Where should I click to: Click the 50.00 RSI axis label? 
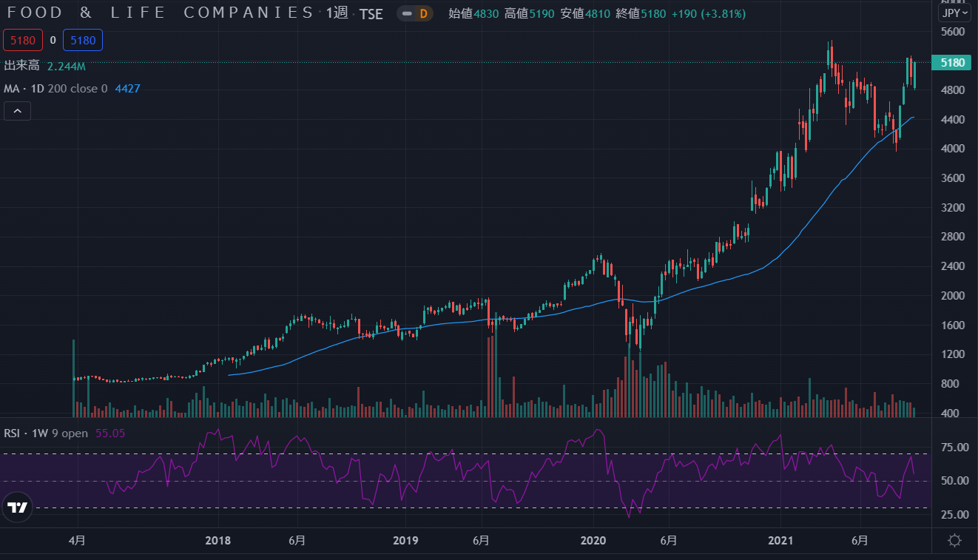(x=954, y=481)
